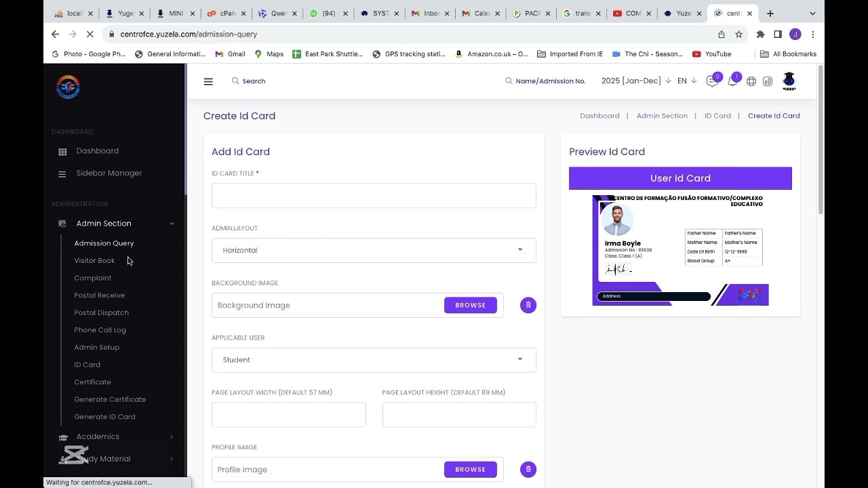Click the Sidebar Manager list icon
868x488 pixels.
[62, 174]
